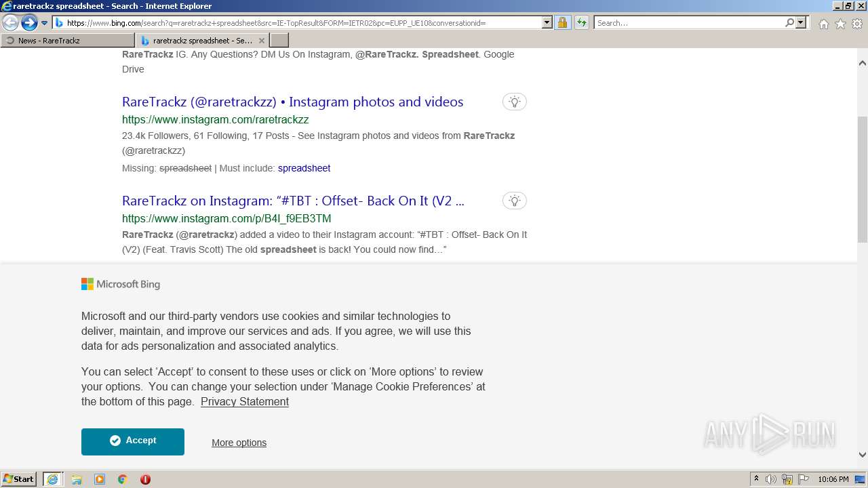Click Internet Explorer taskbar icon

coord(52,479)
